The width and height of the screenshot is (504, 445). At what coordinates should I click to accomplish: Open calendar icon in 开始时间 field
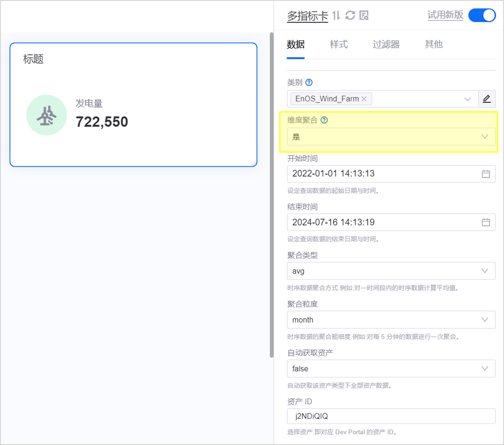(x=486, y=174)
